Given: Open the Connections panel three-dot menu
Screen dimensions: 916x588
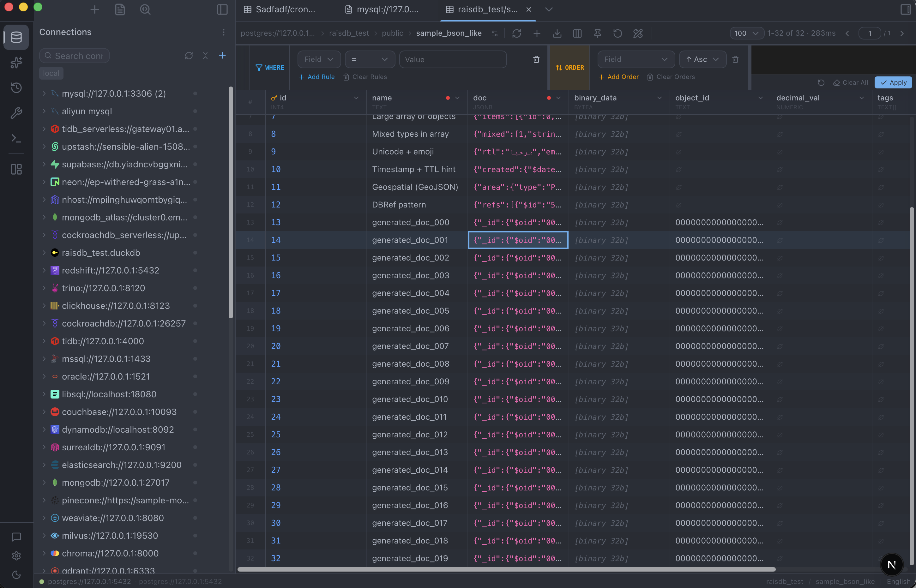Looking at the screenshot, I should click(x=224, y=33).
